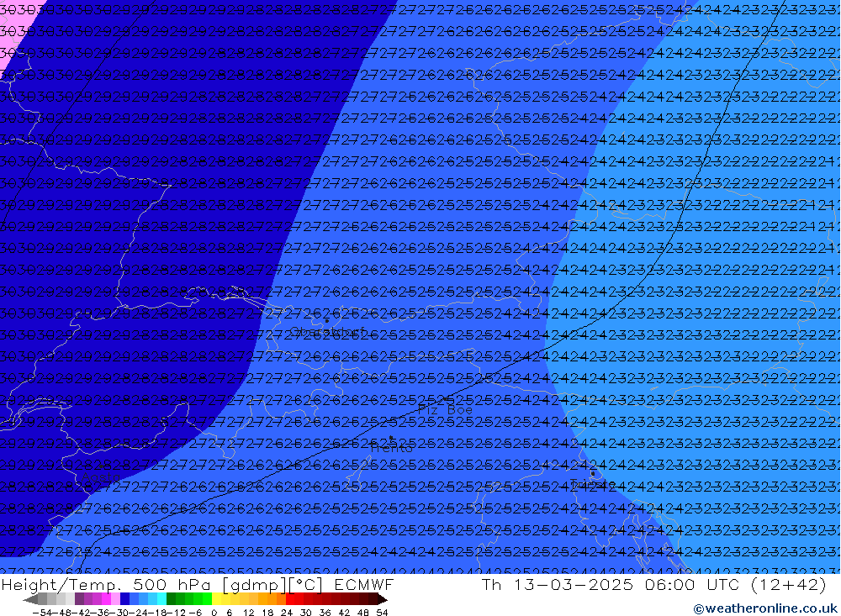Viewport: 841px width, 616px height.
Task: Click the ECMWF model name in the title
Action: (363, 584)
